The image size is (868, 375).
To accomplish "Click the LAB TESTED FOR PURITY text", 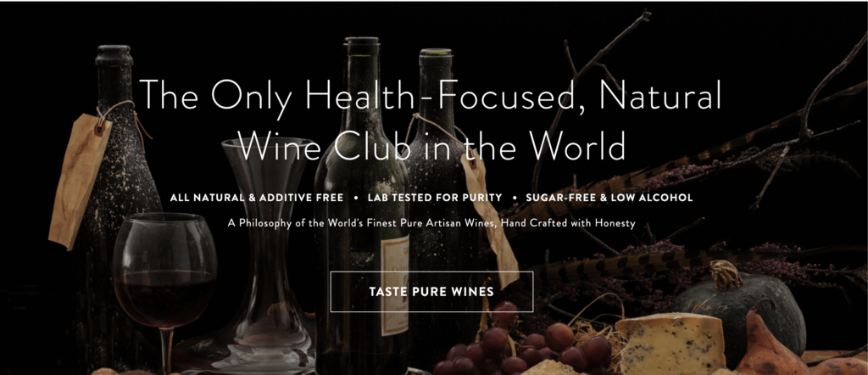I will coord(431,198).
